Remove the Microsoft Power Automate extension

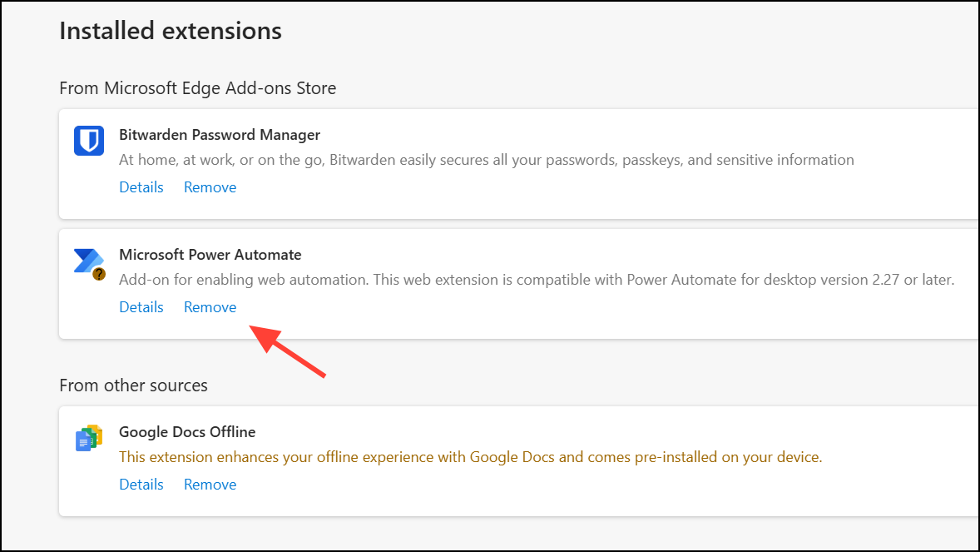click(x=210, y=306)
